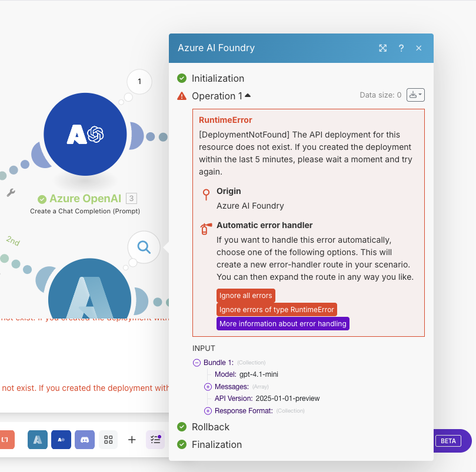This screenshot has width=476, height=472.
Task: Click the magnifier search icon on the route
Action: [144, 247]
